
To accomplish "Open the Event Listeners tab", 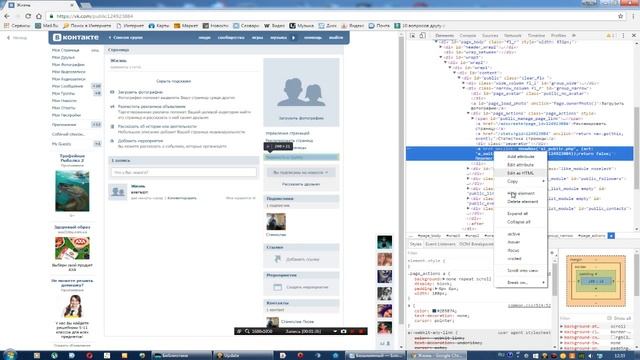I will pos(440,244).
